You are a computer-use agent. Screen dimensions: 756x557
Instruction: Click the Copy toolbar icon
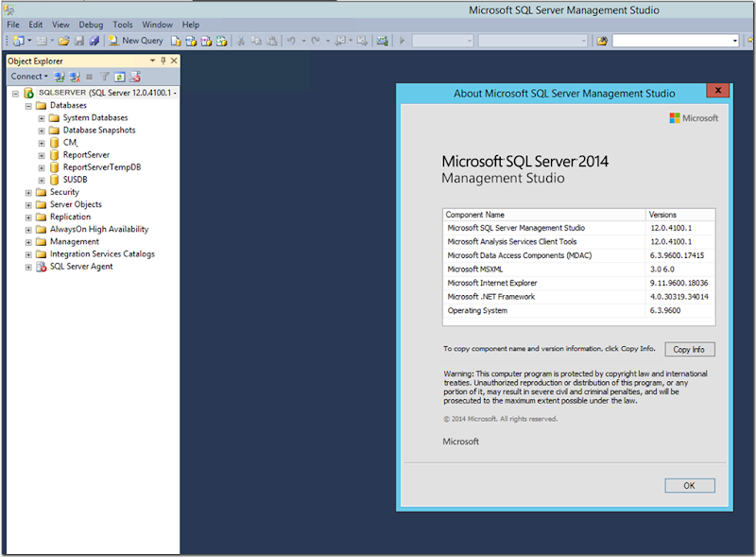[x=256, y=41]
